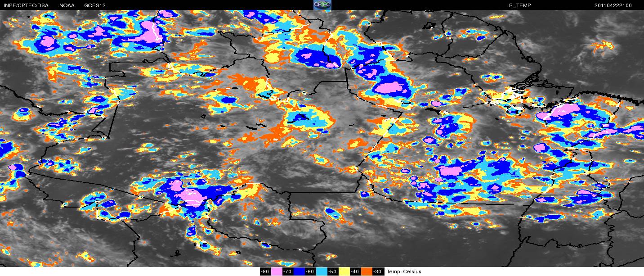This screenshot has height=276, width=644.
Task: Click the dark blue legend color swatch
Action: tap(299, 271)
